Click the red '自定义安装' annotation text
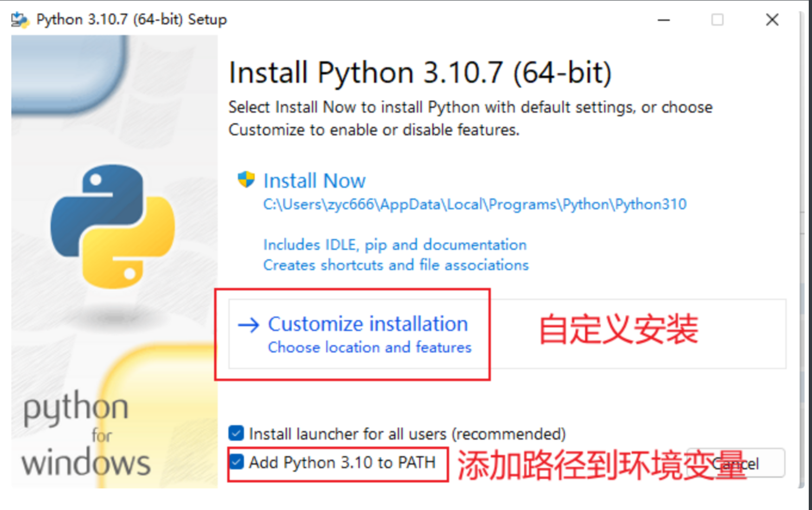The image size is (812, 510). point(618,329)
